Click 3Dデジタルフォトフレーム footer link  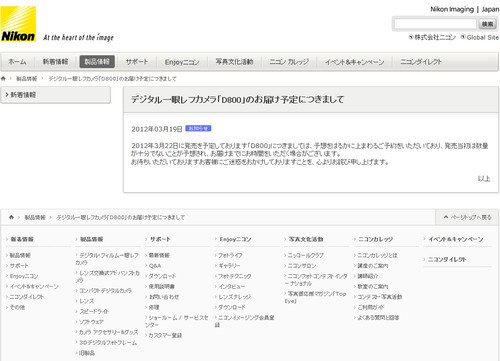coord(108,343)
